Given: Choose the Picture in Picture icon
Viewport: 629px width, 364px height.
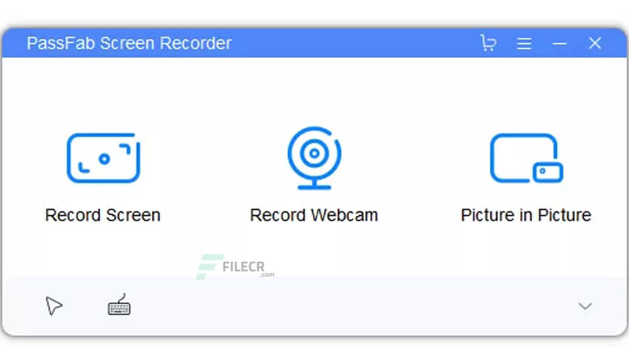Looking at the screenshot, I should click(x=527, y=158).
